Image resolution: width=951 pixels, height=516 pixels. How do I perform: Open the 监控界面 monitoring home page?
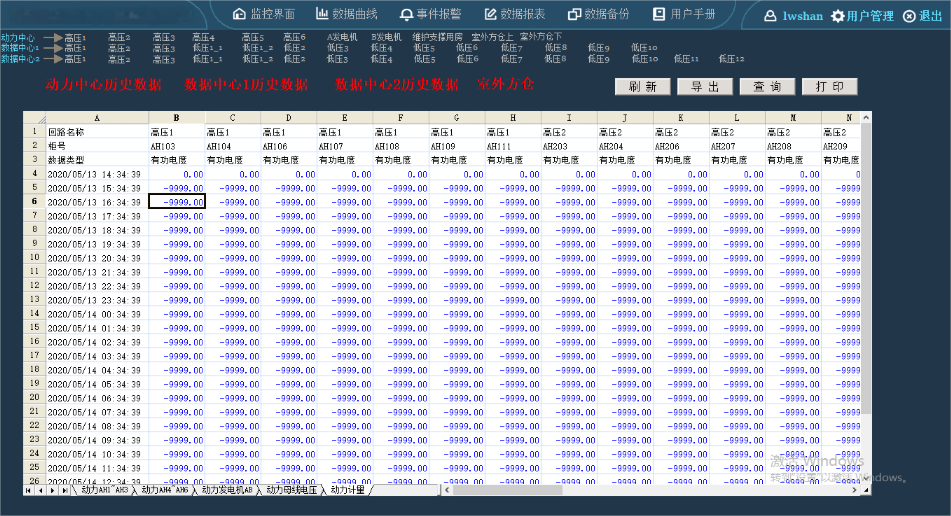(x=264, y=14)
